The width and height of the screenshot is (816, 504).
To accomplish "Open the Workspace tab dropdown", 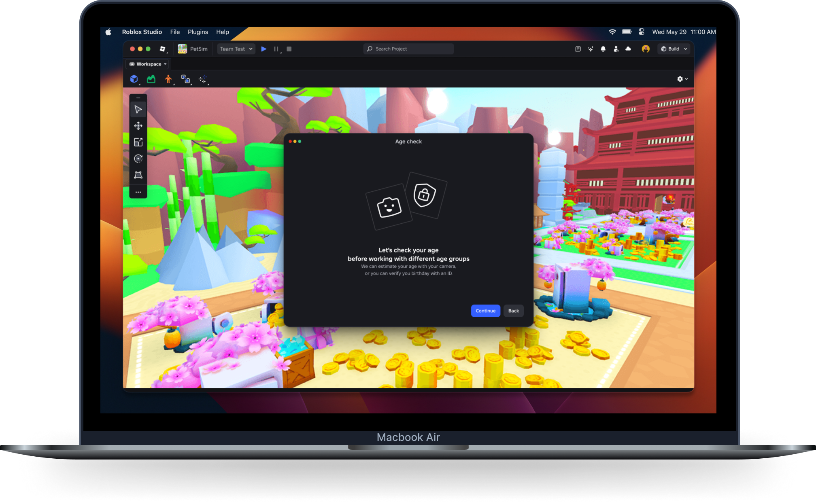I will point(148,64).
